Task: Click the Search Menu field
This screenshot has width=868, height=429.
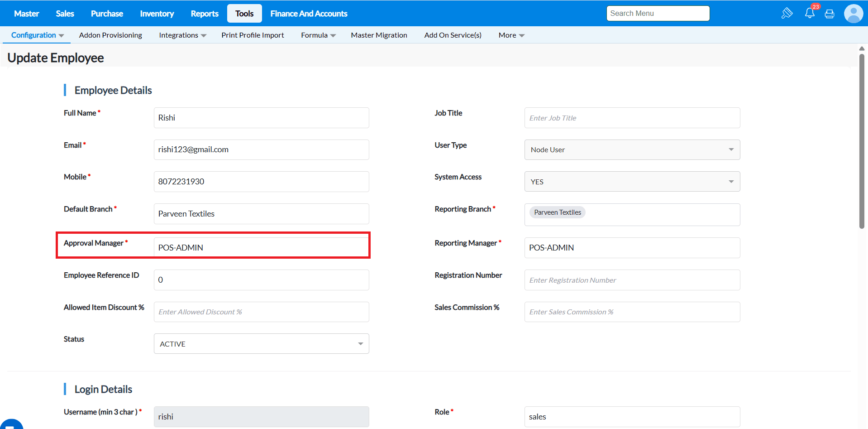Action: point(658,14)
